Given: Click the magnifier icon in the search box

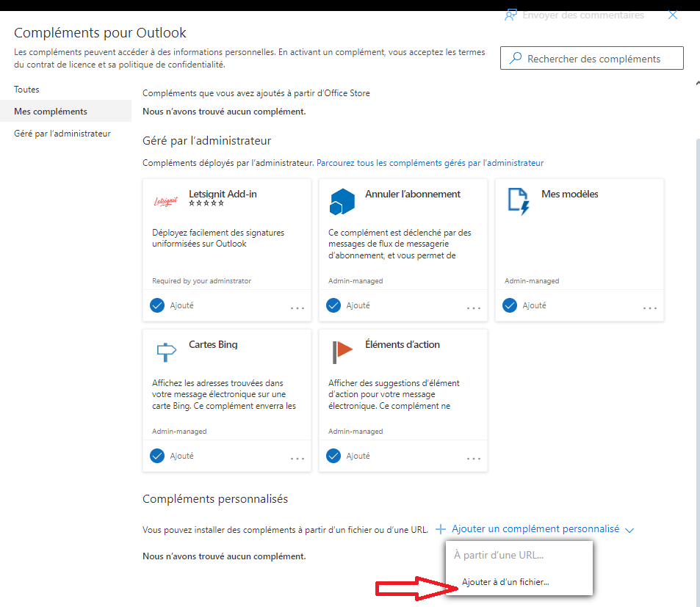Looking at the screenshot, I should click(516, 58).
